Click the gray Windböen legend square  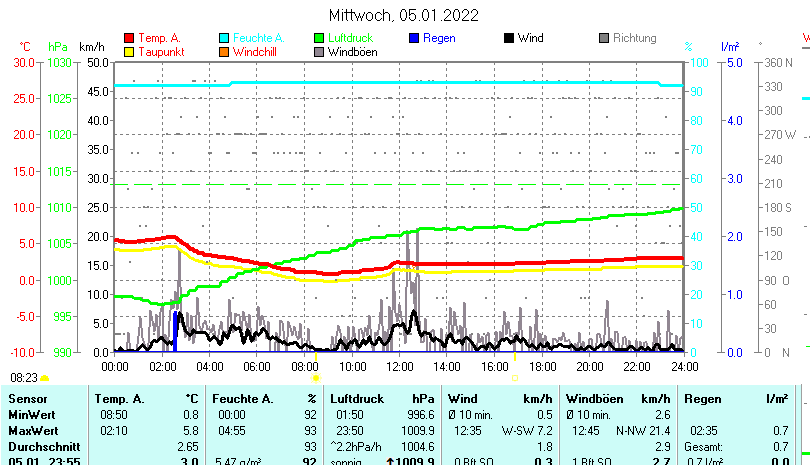tap(318, 51)
